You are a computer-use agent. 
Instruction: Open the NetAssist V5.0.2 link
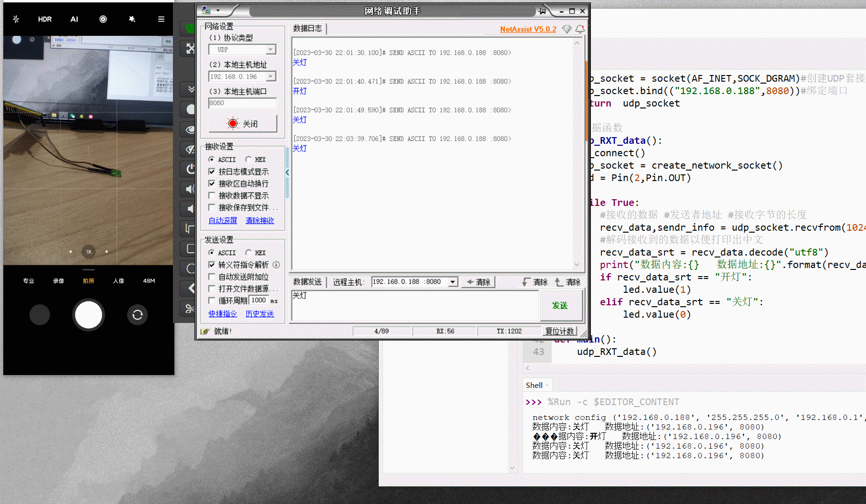pyautogui.click(x=528, y=29)
